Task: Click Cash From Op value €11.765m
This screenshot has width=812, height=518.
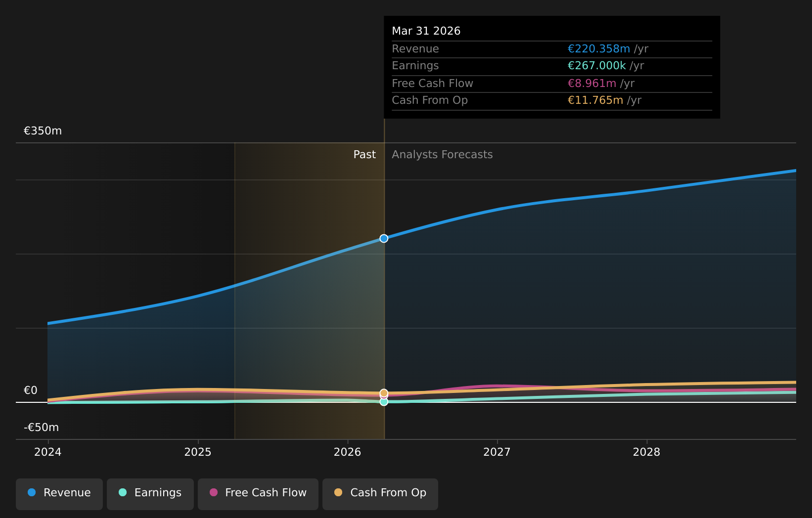Action: pos(595,100)
